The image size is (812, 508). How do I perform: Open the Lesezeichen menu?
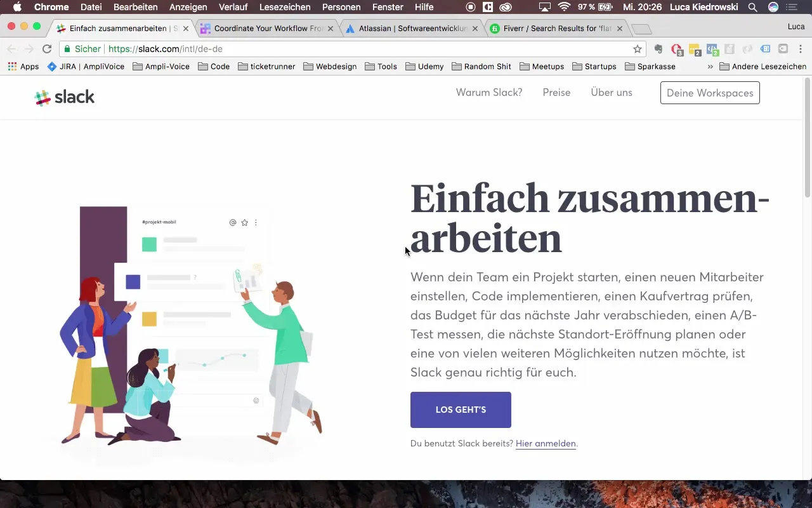coord(285,7)
